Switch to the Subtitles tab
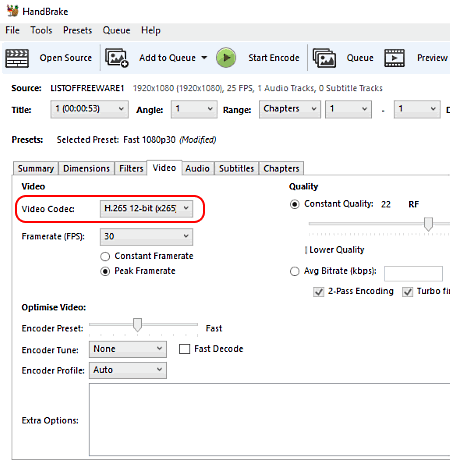450x461 pixels. coord(236,168)
